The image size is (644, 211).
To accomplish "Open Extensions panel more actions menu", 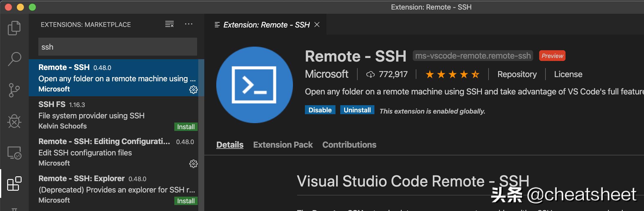I will pos(189,24).
